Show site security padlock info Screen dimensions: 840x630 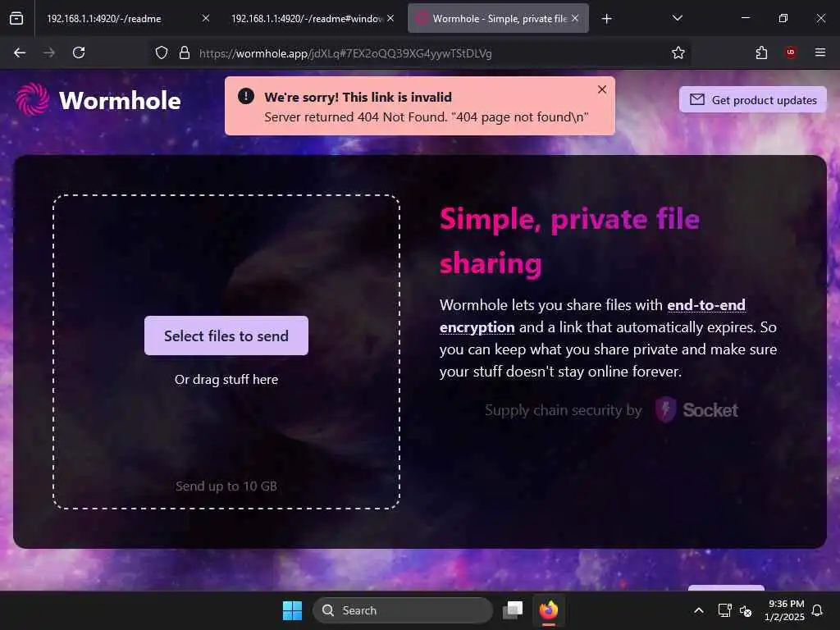coord(185,53)
